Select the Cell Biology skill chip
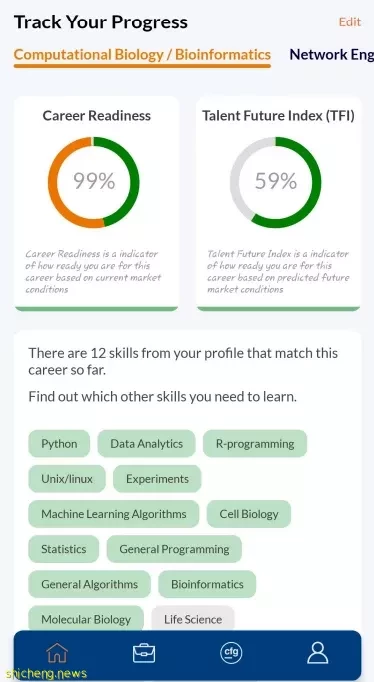This screenshot has width=374, height=682. coord(249,514)
